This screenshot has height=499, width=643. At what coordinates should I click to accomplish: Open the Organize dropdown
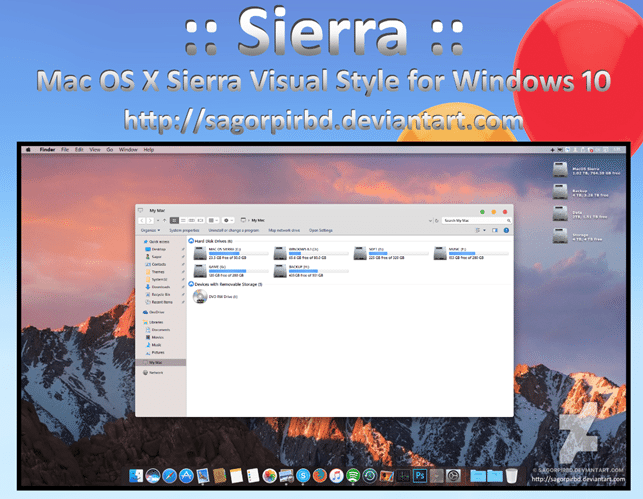pyautogui.click(x=150, y=230)
